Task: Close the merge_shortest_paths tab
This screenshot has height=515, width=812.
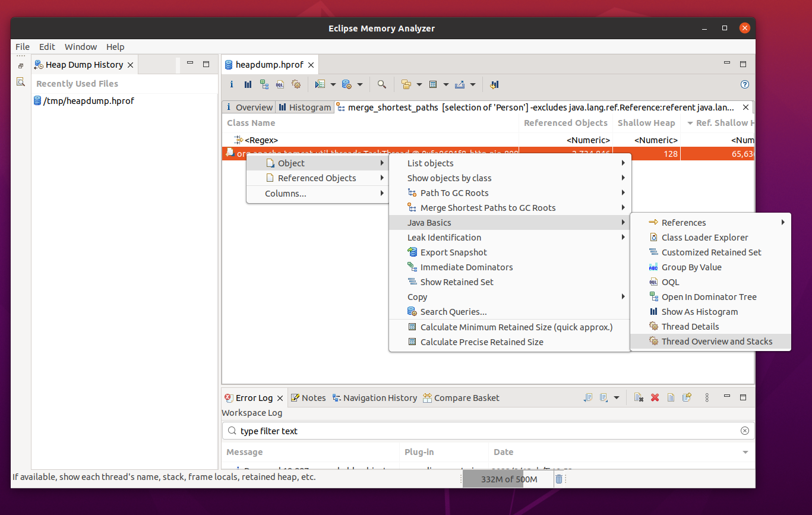Action: (x=746, y=107)
